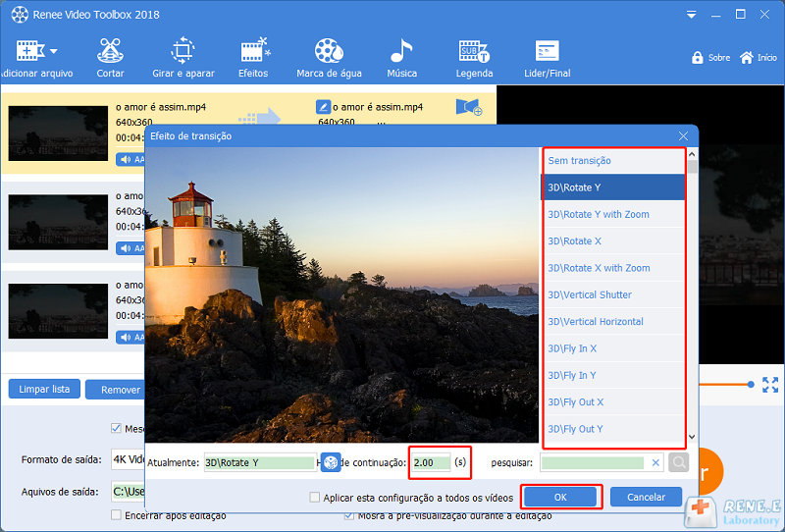Click the Sobre lock icon
This screenshot has width=785, height=532.
[698, 58]
